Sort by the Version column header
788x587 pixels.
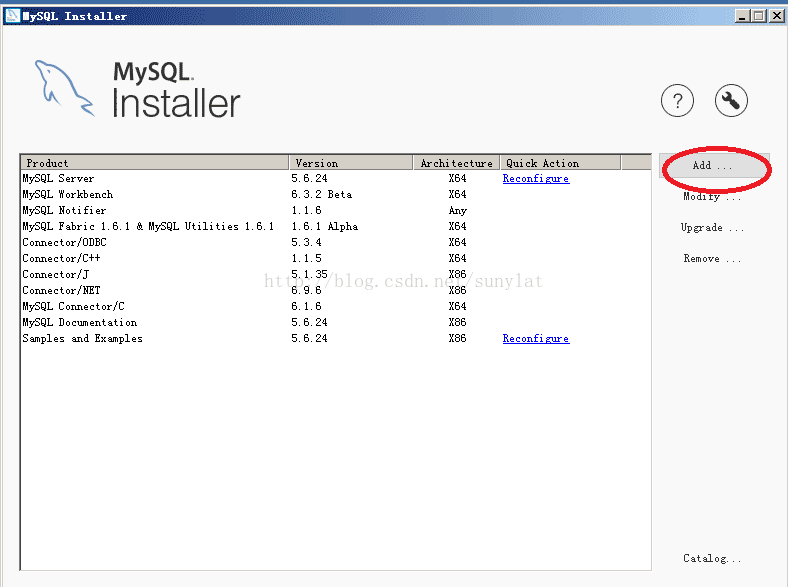pos(351,163)
